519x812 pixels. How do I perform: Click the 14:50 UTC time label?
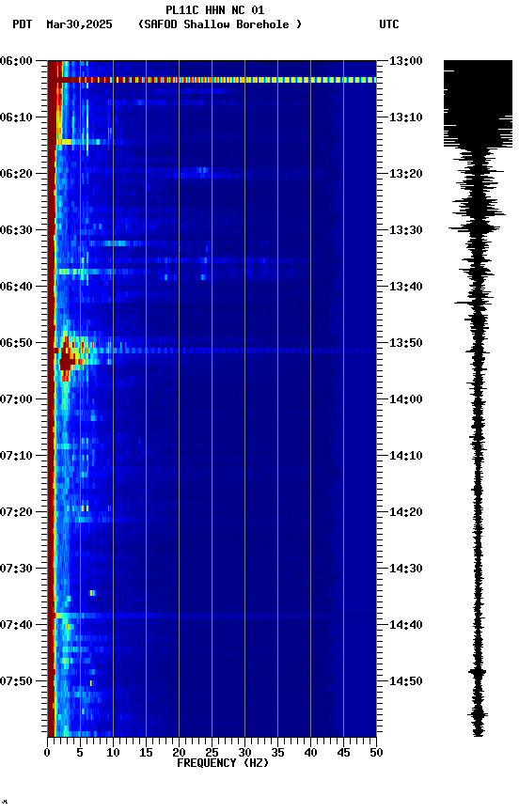[x=405, y=681]
